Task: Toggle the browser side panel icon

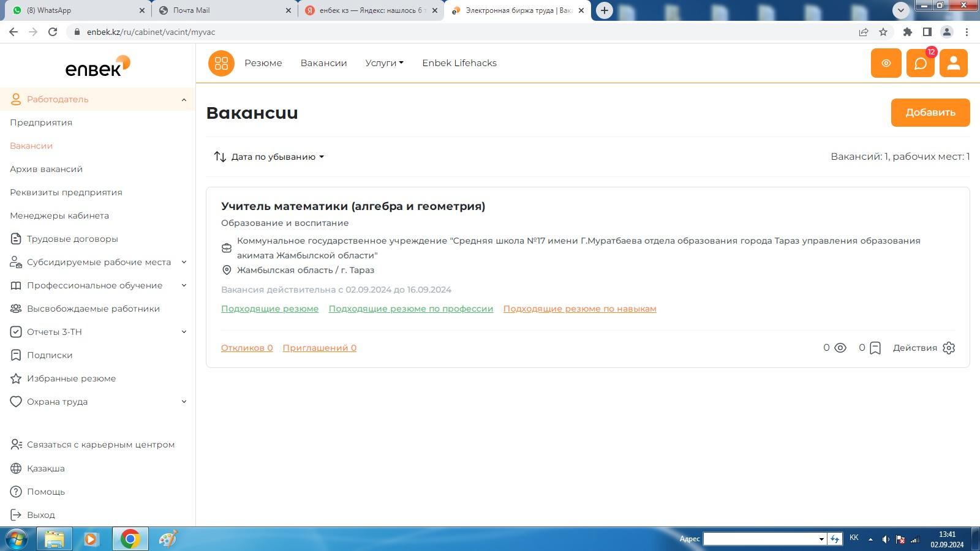Action: pyautogui.click(x=927, y=32)
